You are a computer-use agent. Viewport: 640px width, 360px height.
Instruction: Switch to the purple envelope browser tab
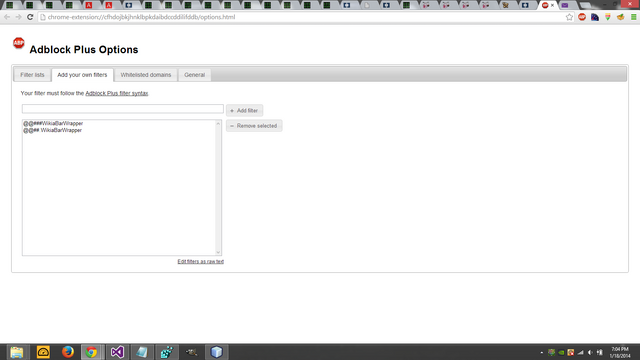point(565,5)
